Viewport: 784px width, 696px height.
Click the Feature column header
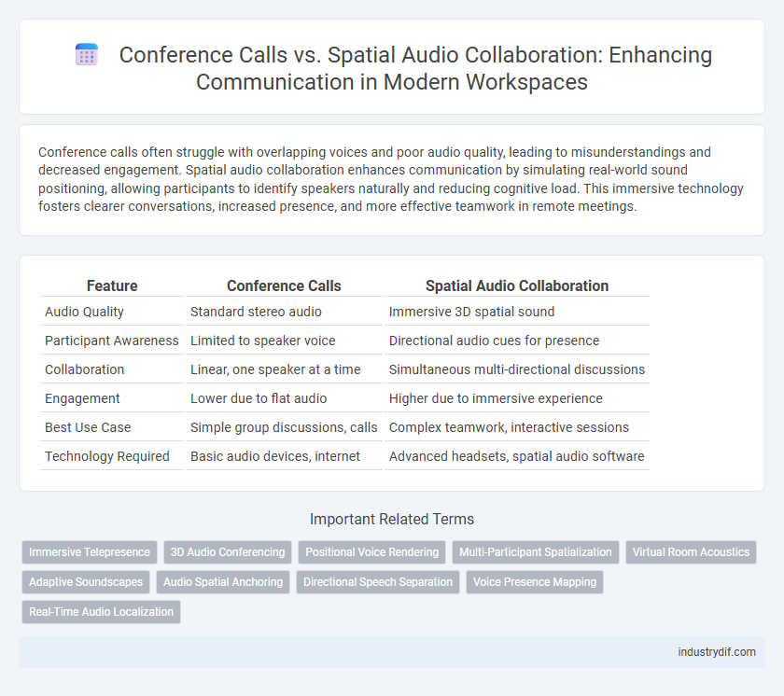click(x=112, y=286)
